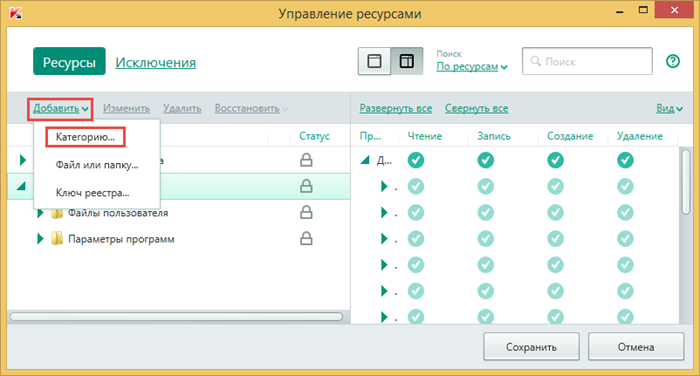Image resolution: width=700 pixels, height=376 pixels.
Task: Expand first child row in rights table
Action: pos(383,186)
